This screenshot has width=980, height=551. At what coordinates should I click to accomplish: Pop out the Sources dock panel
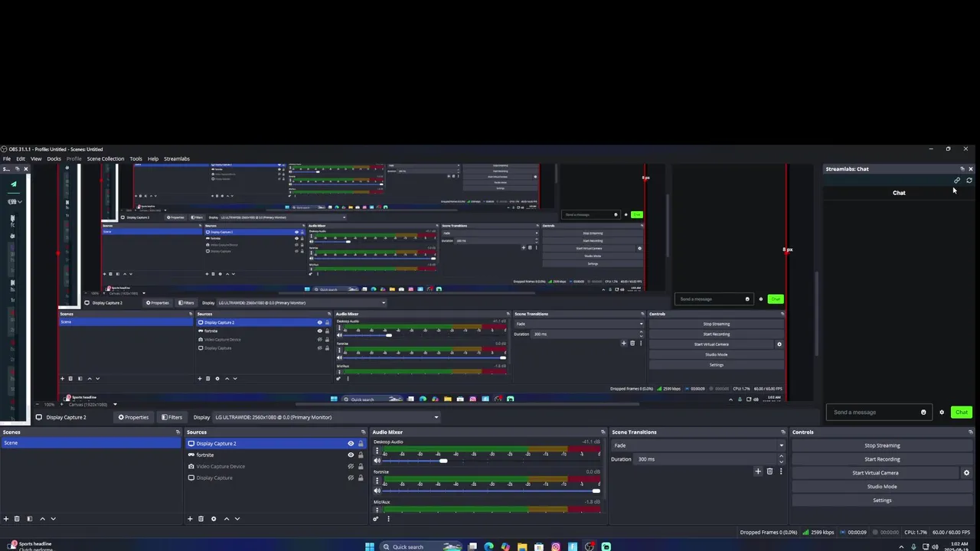tap(363, 432)
